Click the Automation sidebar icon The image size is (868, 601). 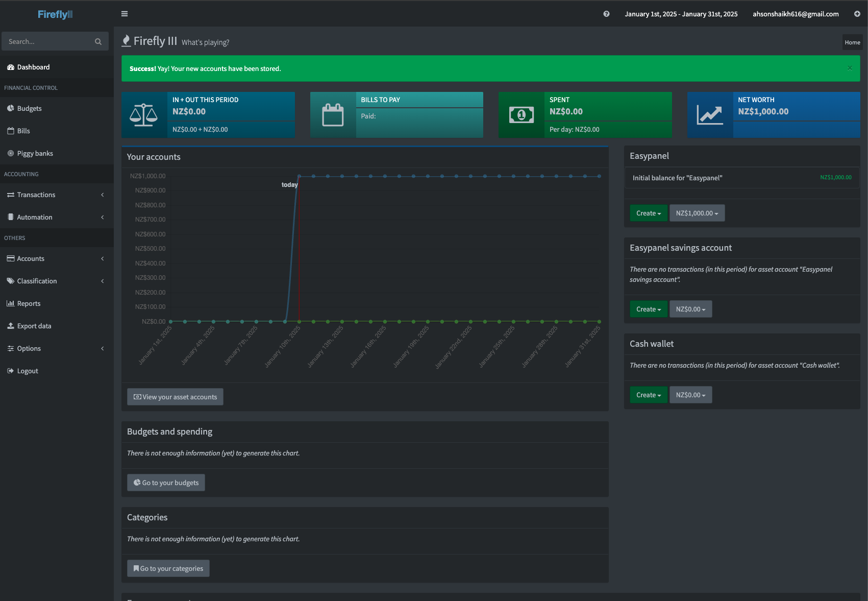11,217
